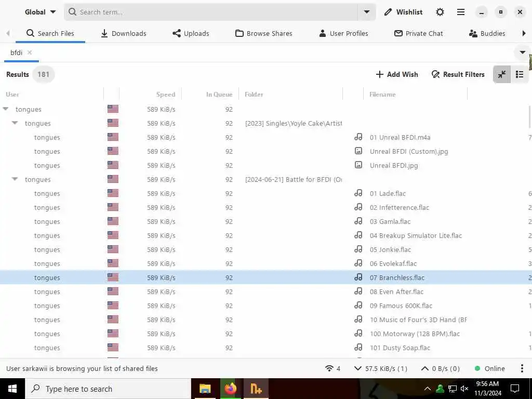
Task: Switch to the Downloads tab
Action: 124,34
